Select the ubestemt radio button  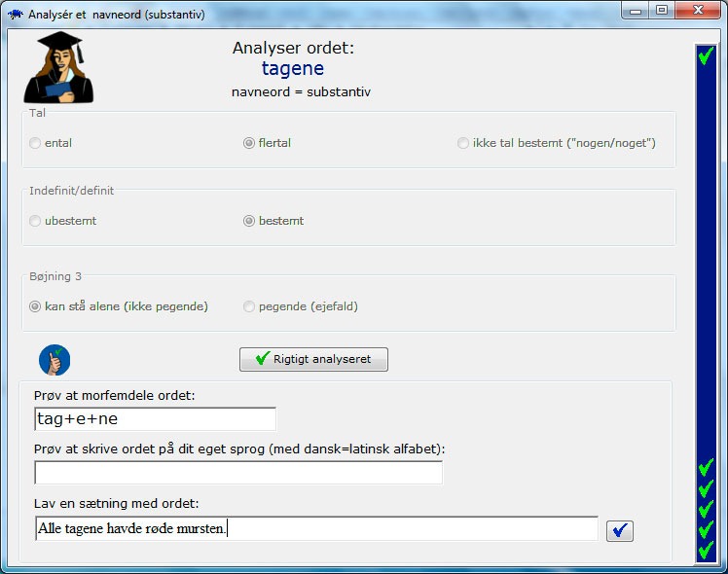(35, 221)
